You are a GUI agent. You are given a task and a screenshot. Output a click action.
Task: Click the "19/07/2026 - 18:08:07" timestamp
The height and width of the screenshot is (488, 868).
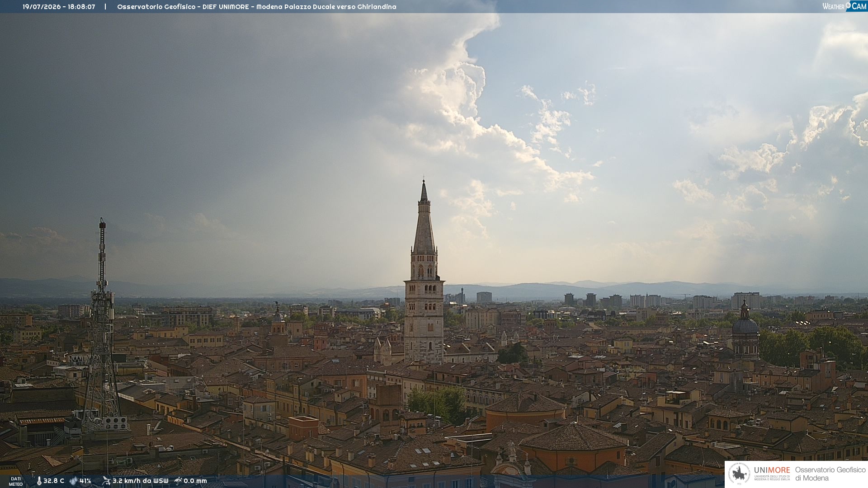point(59,7)
